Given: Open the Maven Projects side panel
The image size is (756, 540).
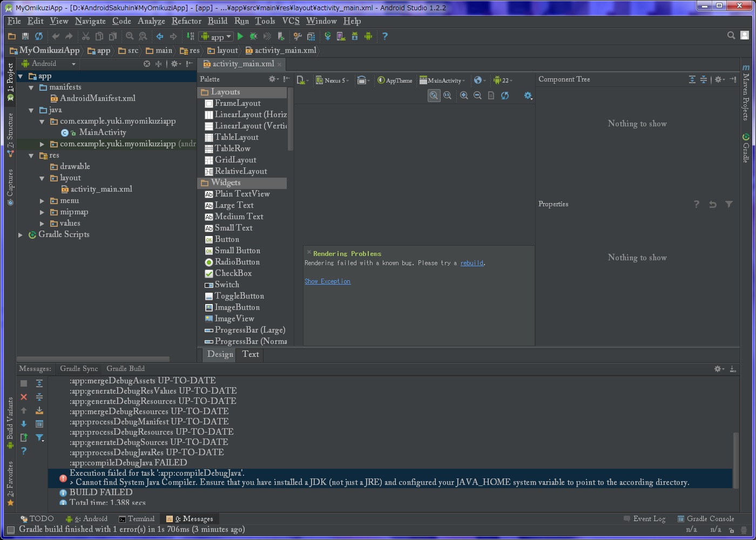Looking at the screenshot, I should (x=746, y=92).
